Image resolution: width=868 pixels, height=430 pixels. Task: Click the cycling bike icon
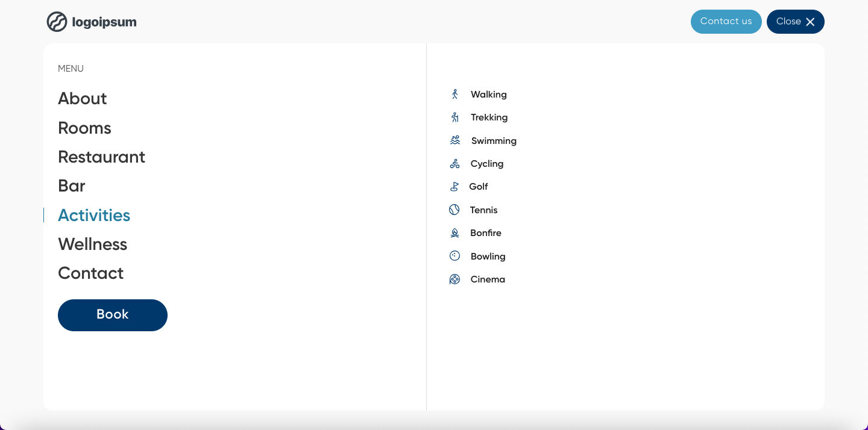click(x=455, y=164)
